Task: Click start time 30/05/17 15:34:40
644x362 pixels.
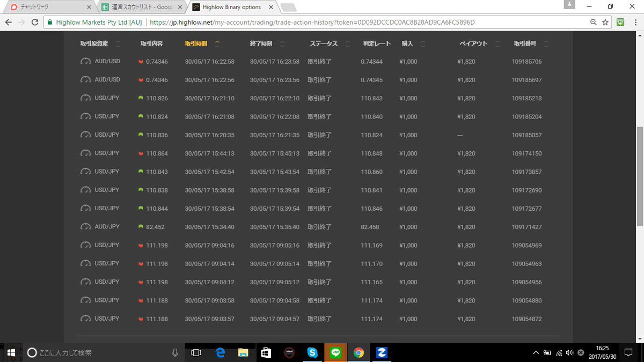Action: click(209, 227)
